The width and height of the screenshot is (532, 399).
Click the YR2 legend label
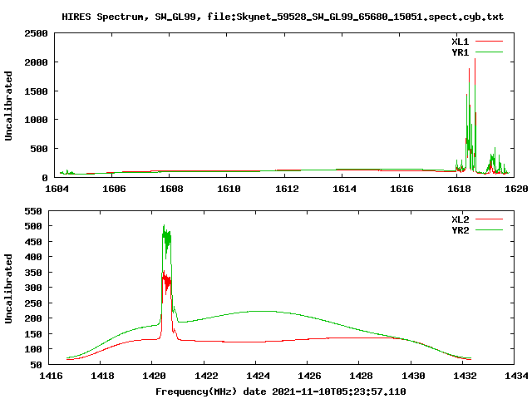coord(460,230)
